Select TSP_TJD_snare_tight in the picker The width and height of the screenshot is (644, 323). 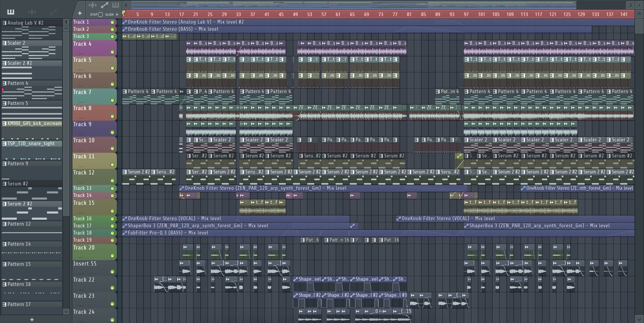pos(32,143)
